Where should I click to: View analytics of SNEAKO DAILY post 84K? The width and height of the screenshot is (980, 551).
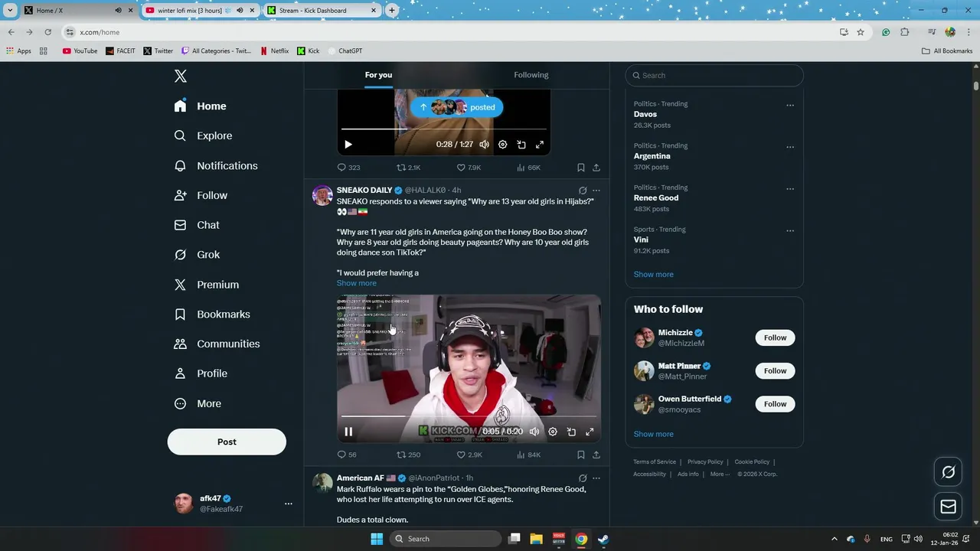click(x=528, y=455)
